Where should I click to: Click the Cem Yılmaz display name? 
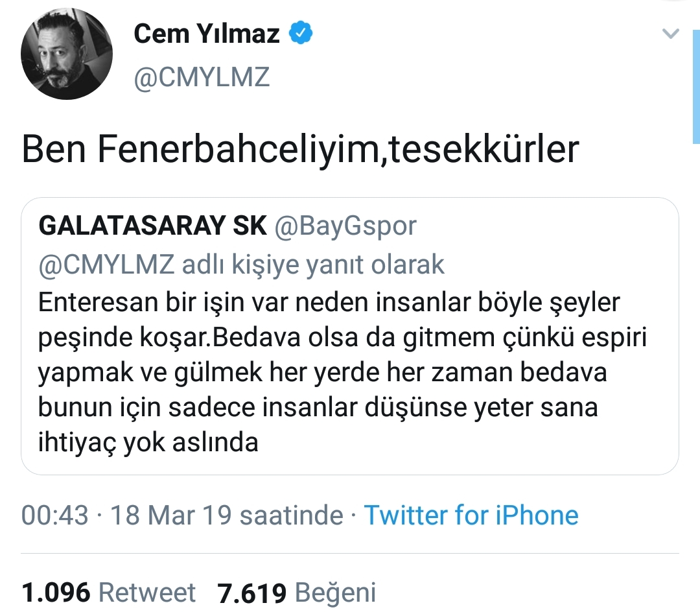207,34
